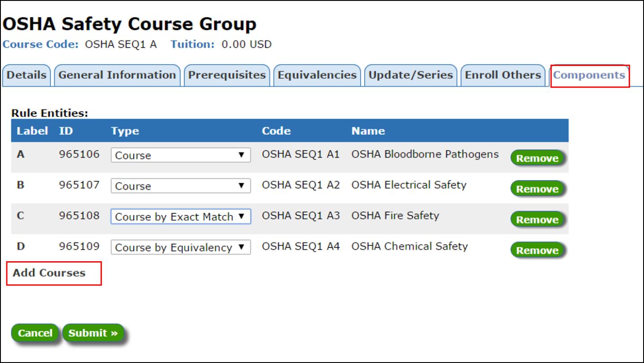644x363 pixels.
Task: Remove the OSHA Fire Safety course
Action: point(537,220)
